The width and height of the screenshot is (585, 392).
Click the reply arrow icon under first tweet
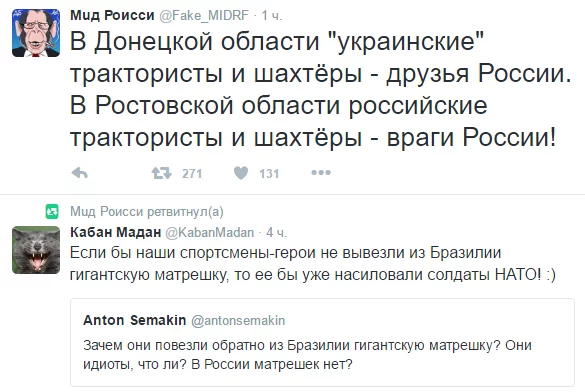[79, 173]
